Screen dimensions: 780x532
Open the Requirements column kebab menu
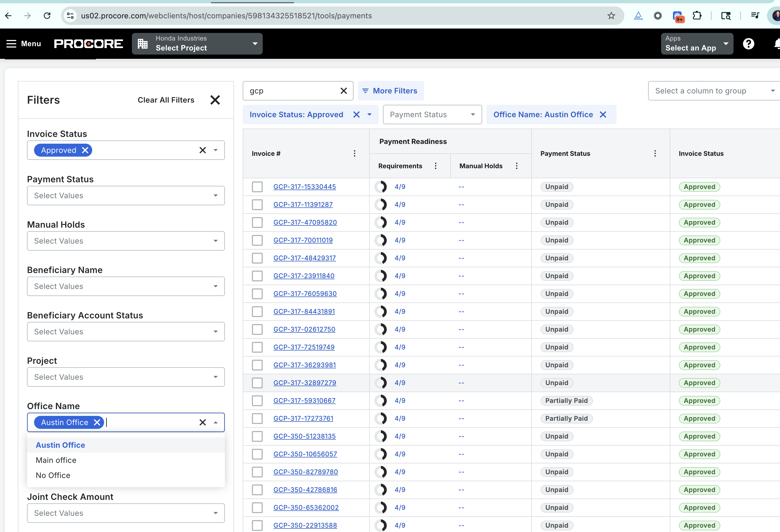(x=436, y=166)
